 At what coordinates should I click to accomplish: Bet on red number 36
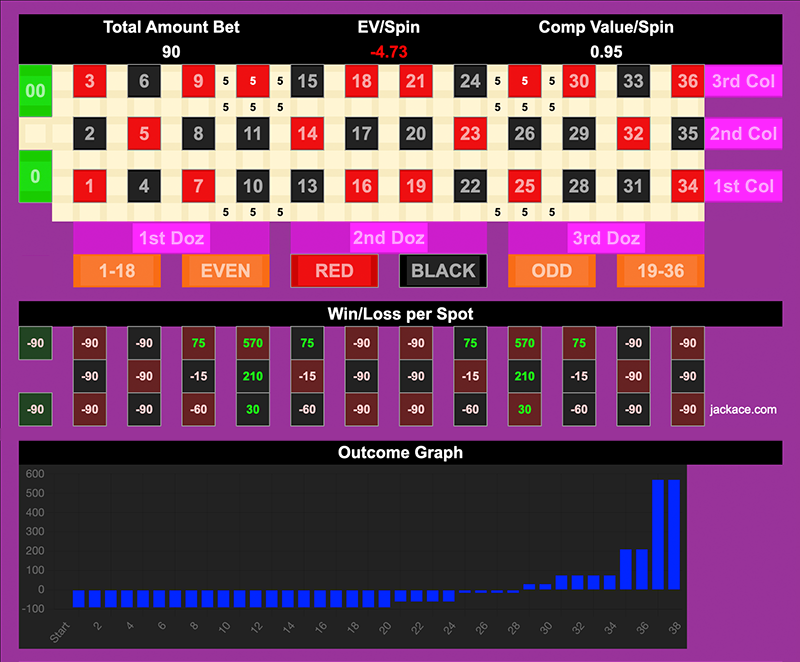click(x=687, y=82)
